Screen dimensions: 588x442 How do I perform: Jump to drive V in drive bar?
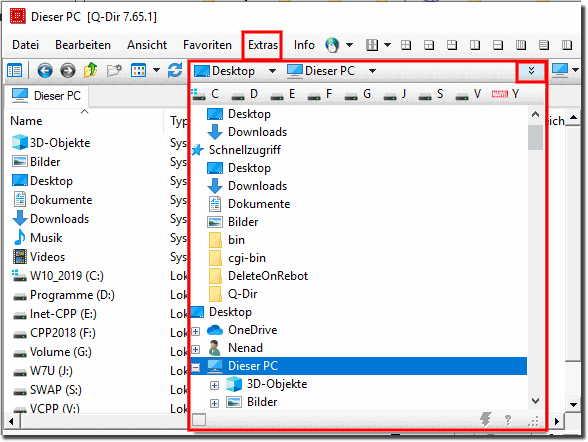[x=468, y=94]
